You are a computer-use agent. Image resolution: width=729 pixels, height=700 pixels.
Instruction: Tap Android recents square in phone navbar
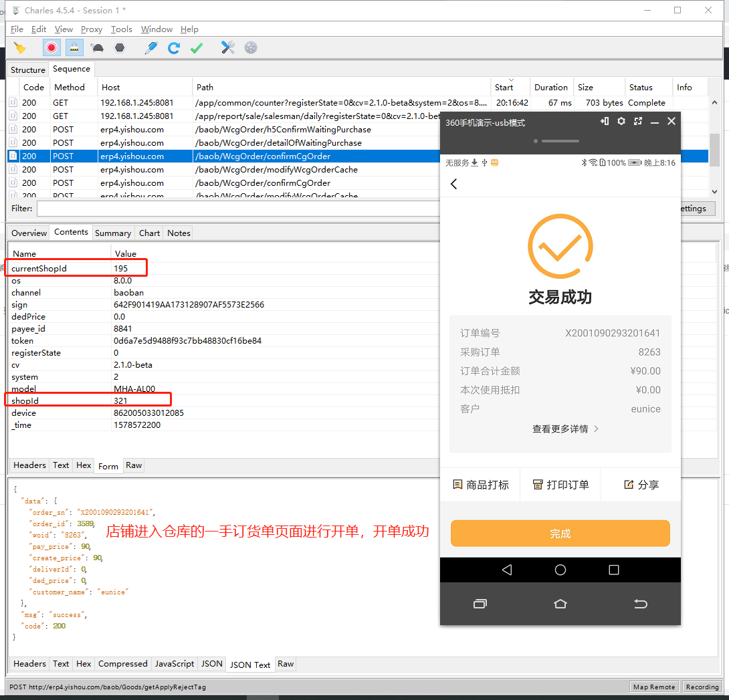coord(614,570)
